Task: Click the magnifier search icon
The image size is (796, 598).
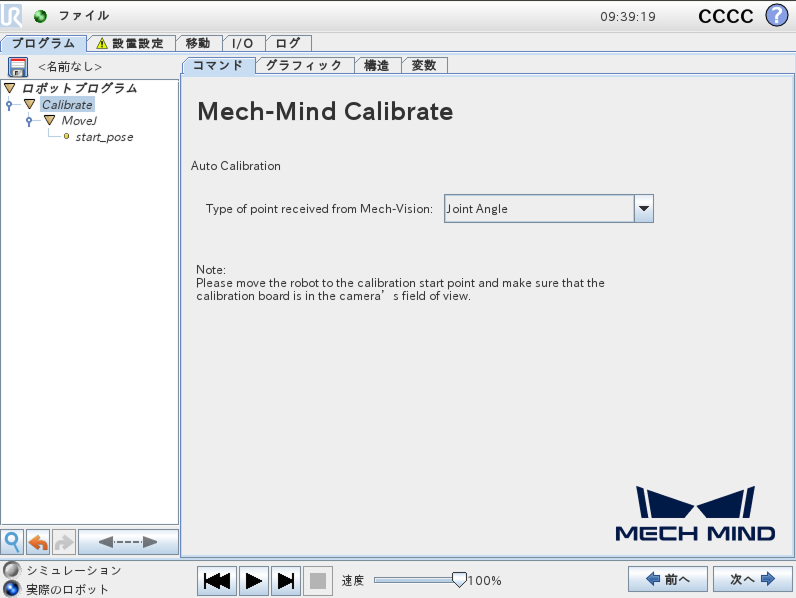Action: click(12, 542)
